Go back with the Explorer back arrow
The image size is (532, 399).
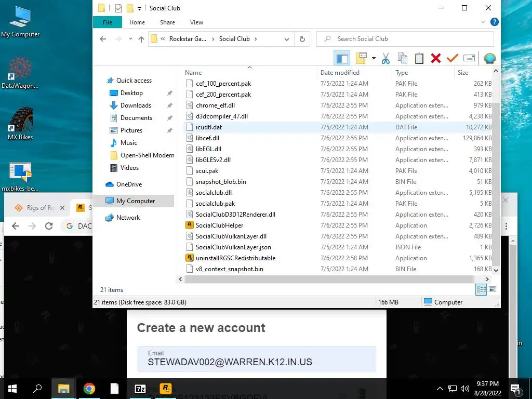[x=103, y=39]
